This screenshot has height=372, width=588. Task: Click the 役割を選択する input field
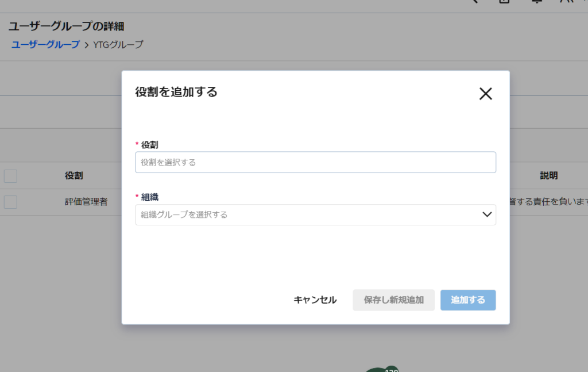coord(315,162)
